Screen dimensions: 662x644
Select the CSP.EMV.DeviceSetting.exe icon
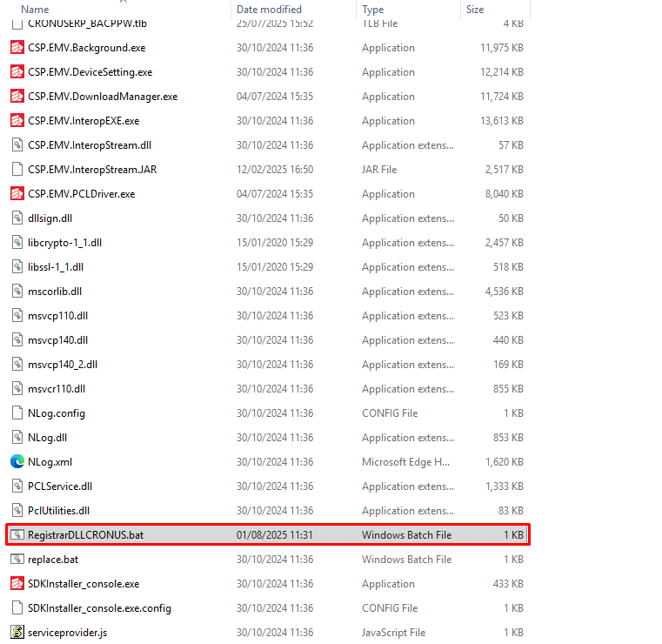click(17, 72)
